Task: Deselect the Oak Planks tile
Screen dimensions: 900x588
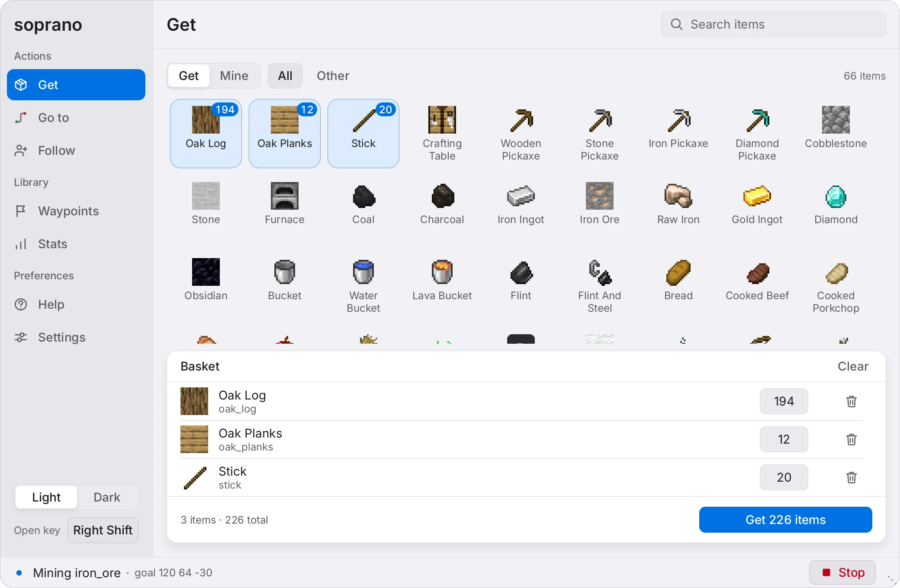Action: point(284,134)
